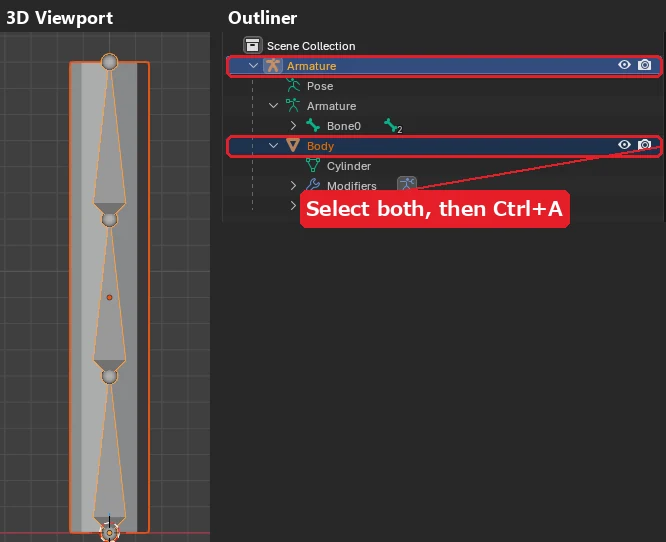This screenshot has width=666, height=542.
Task: Disable rendering for Armature via camera icon
Action: tap(644, 65)
